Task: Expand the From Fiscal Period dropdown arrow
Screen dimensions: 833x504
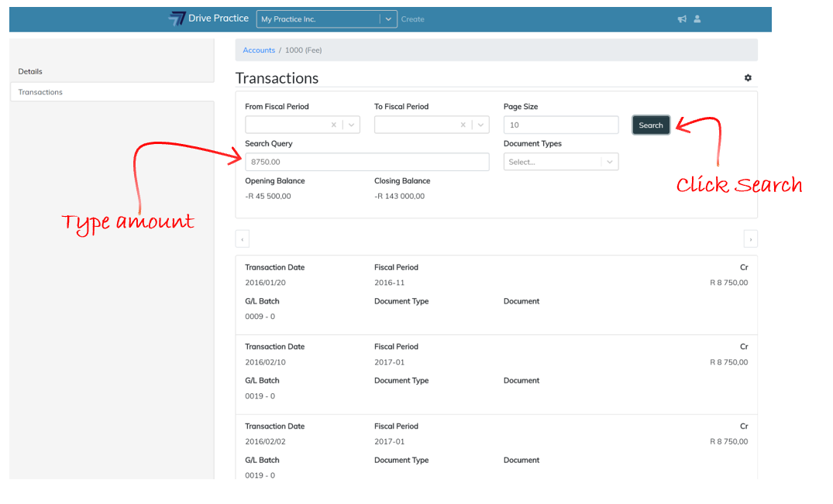Action: coord(351,125)
